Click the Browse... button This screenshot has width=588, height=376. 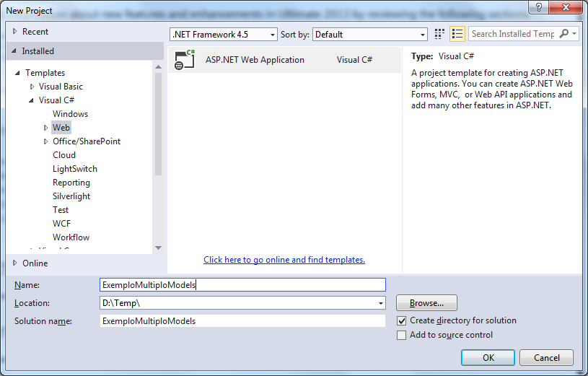tap(426, 303)
